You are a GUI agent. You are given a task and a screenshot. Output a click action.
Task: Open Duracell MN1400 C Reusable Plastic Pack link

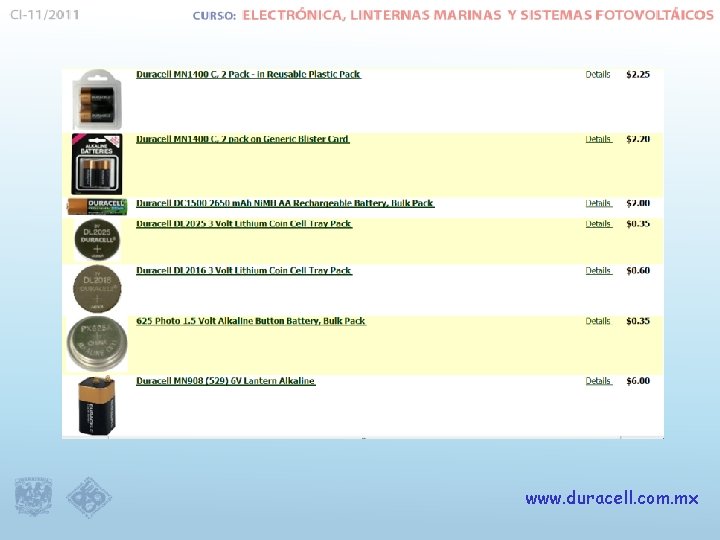coord(248,74)
